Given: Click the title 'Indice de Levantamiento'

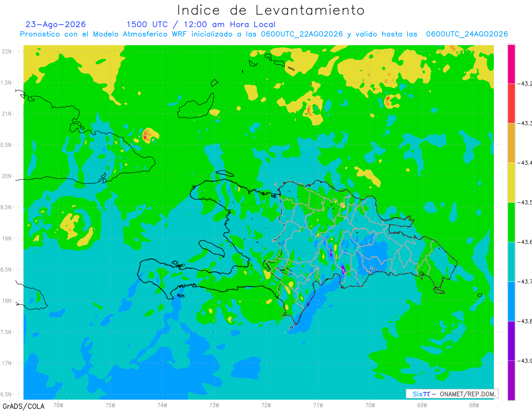Looking at the screenshot, I should [x=271, y=10].
